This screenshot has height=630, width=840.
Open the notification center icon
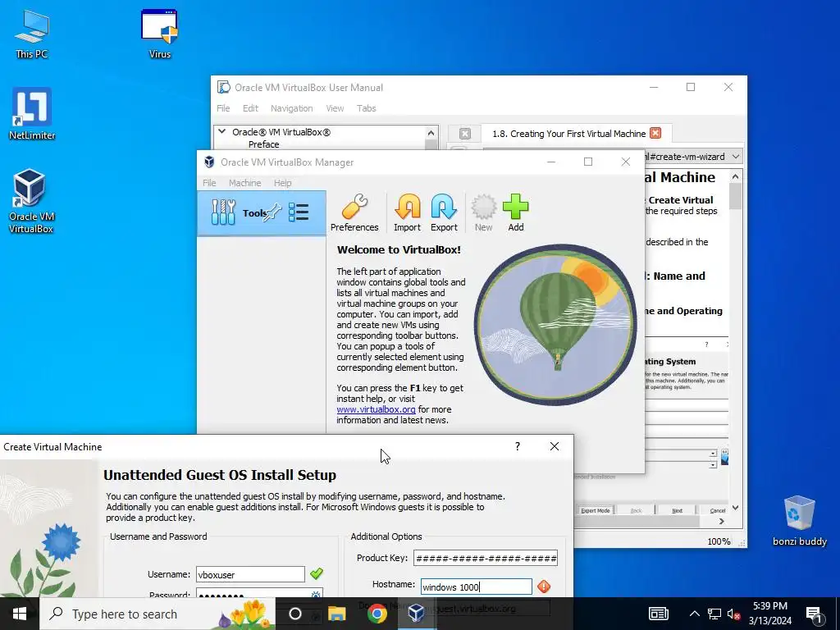pos(814,614)
